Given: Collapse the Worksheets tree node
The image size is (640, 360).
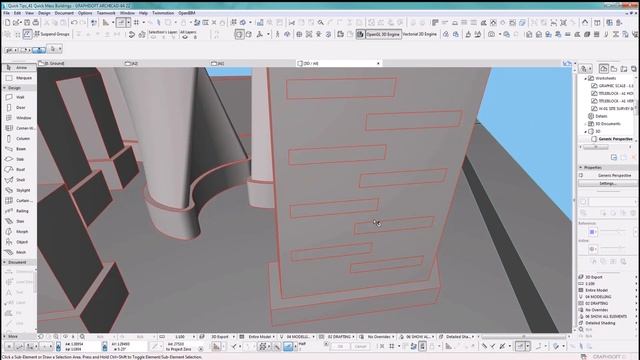Looking at the screenshot, I should point(585,78).
